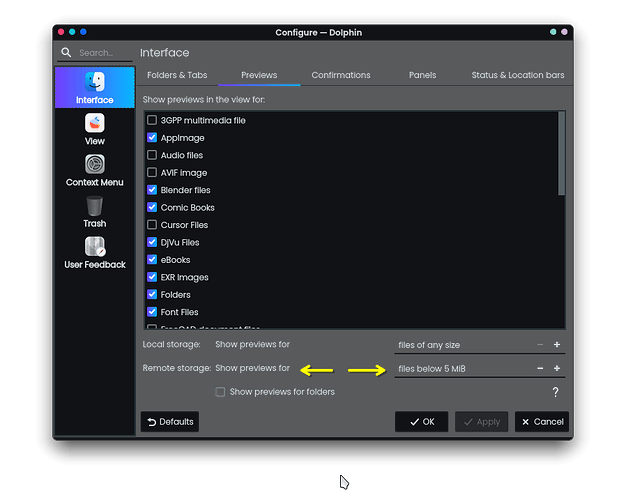Screen dimensions: 626x500
Task: Open the Panels tab
Action: coord(422,75)
